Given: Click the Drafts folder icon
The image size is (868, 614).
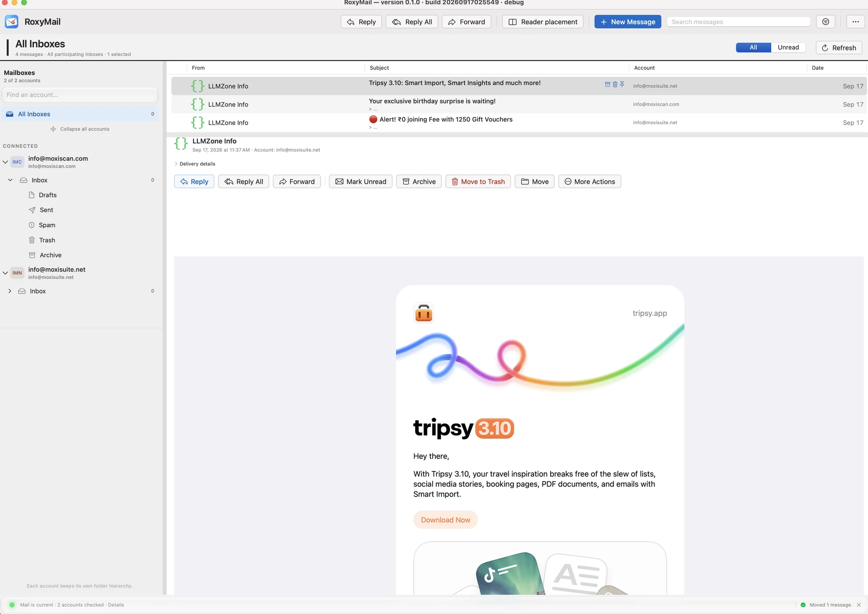Looking at the screenshot, I should tap(32, 195).
